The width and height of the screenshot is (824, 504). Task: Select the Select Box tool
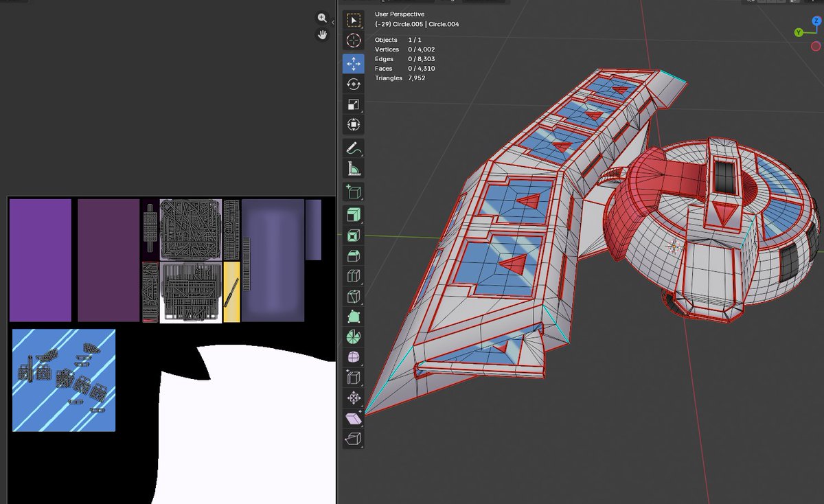[353, 21]
